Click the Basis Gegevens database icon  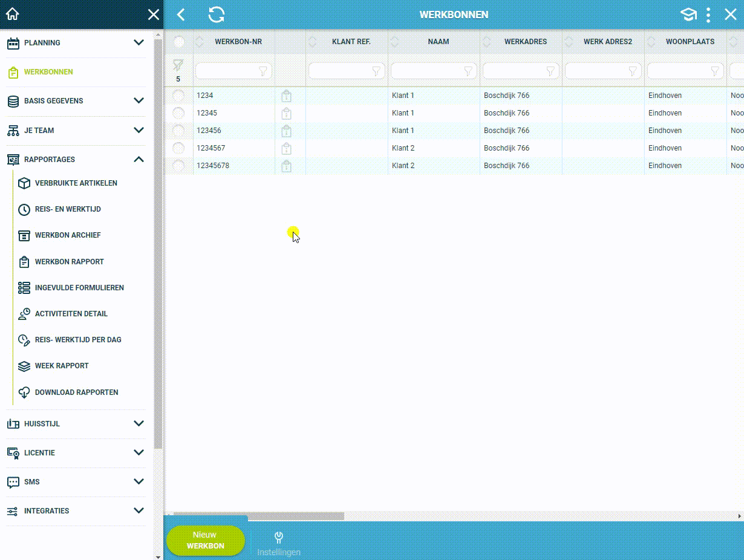pyautogui.click(x=13, y=101)
